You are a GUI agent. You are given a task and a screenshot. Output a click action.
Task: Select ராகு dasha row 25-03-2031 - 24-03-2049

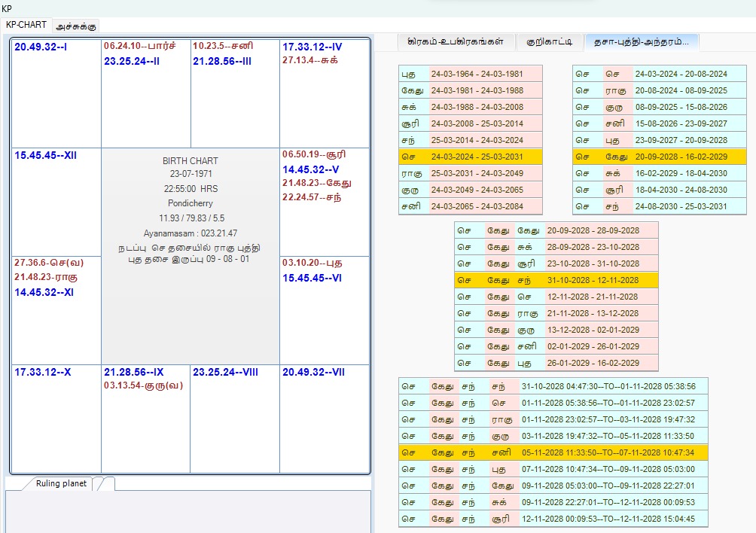pyautogui.click(x=471, y=173)
